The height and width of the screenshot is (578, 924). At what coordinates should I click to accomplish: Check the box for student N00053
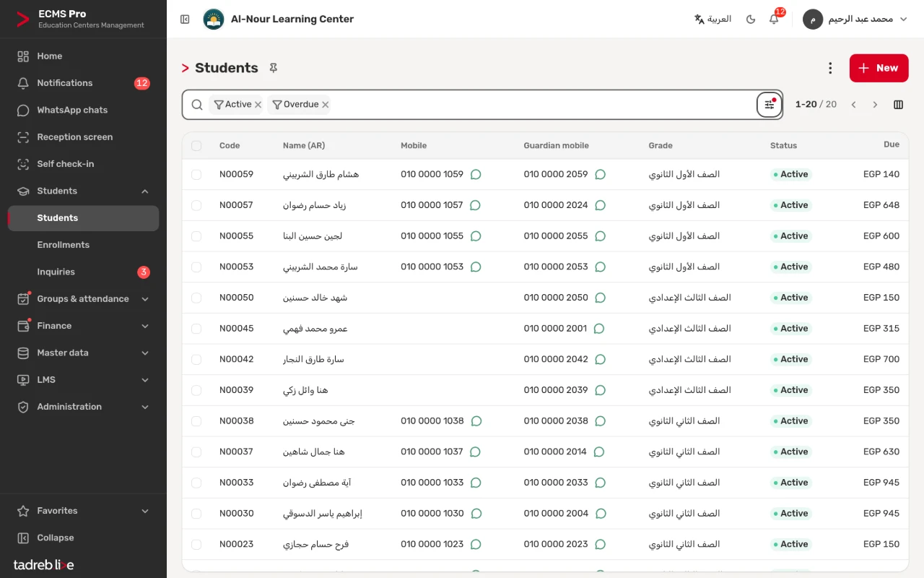click(196, 267)
